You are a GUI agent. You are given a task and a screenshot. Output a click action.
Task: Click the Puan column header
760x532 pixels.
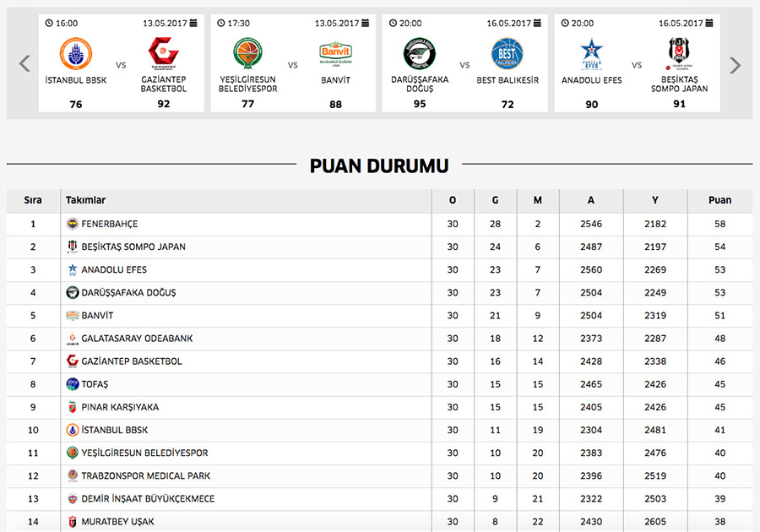[x=719, y=200]
